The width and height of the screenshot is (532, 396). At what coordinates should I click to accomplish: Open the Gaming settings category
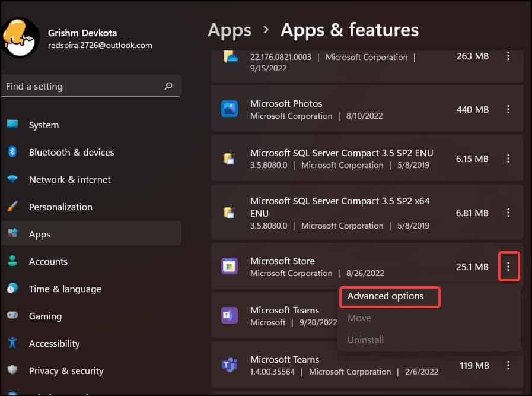click(x=91, y=316)
